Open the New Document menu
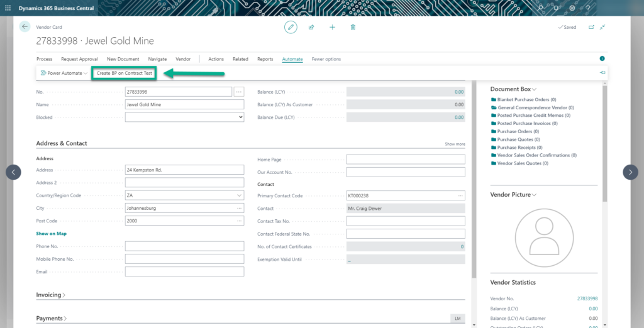 tap(123, 59)
